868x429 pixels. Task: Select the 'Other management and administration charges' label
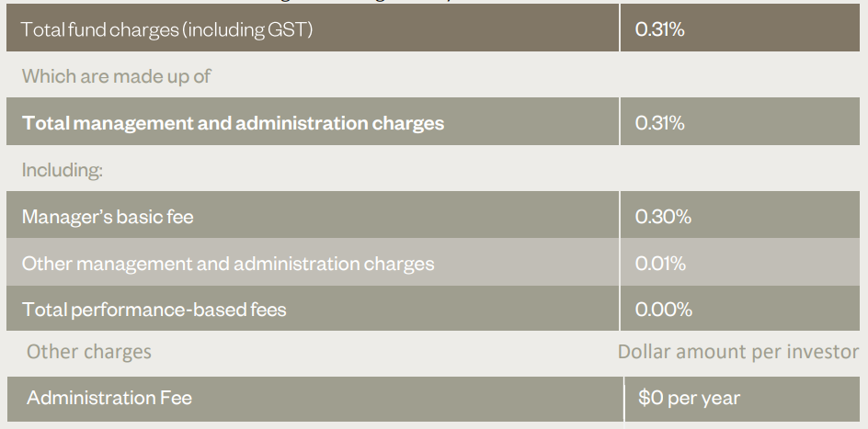[228, 264]
